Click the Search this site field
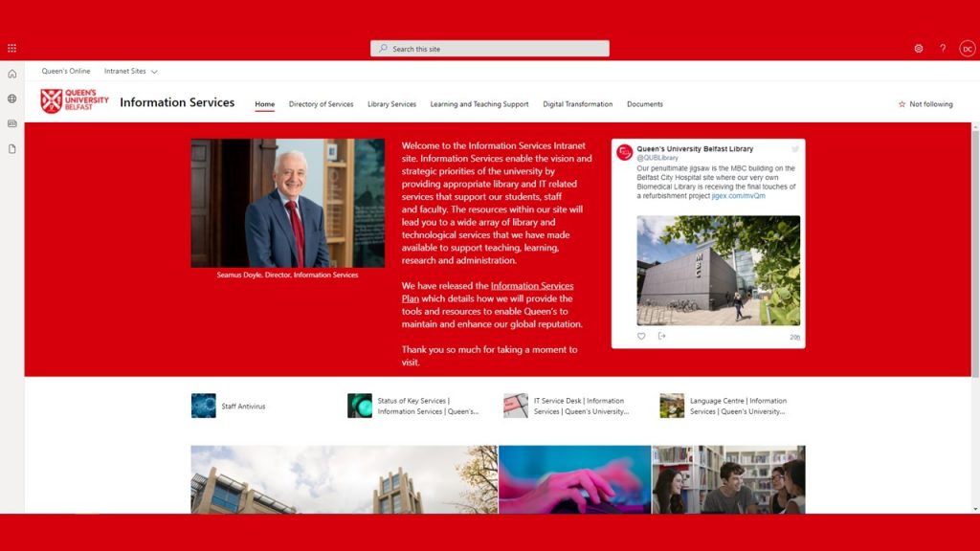Viewport: 980px width, 551px height. click(490, 49)
